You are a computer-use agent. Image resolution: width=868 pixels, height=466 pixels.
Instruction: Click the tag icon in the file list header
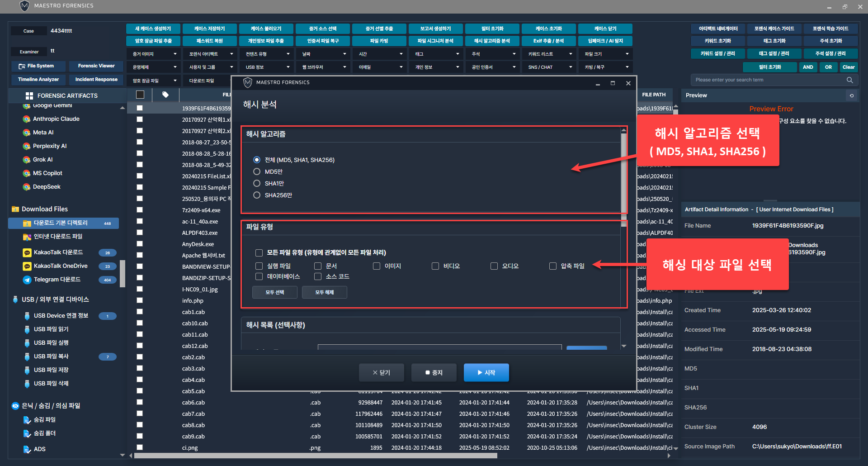coord(165,95)
